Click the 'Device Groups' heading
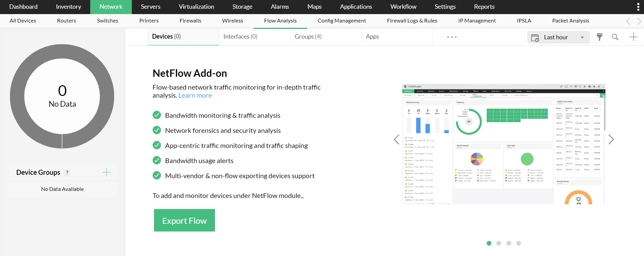This screenshot has width=644, height=256. (x=38, y=172)
